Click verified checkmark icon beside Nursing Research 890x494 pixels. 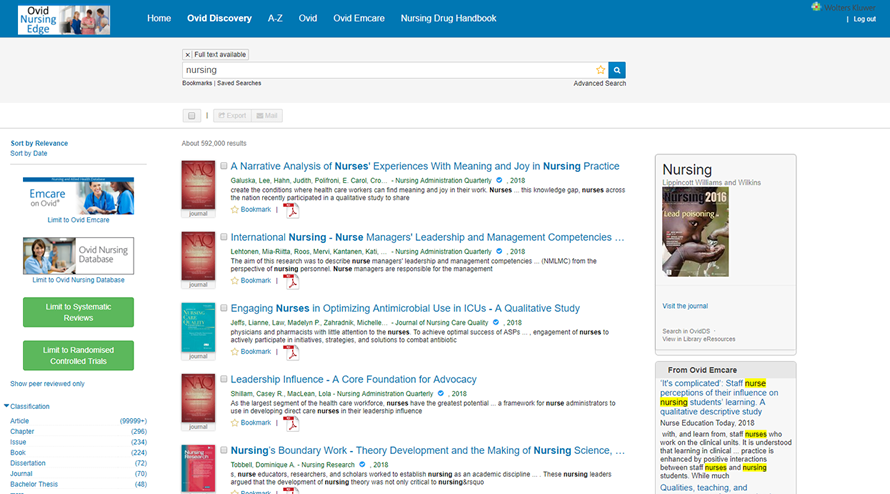tap(362, 464)
